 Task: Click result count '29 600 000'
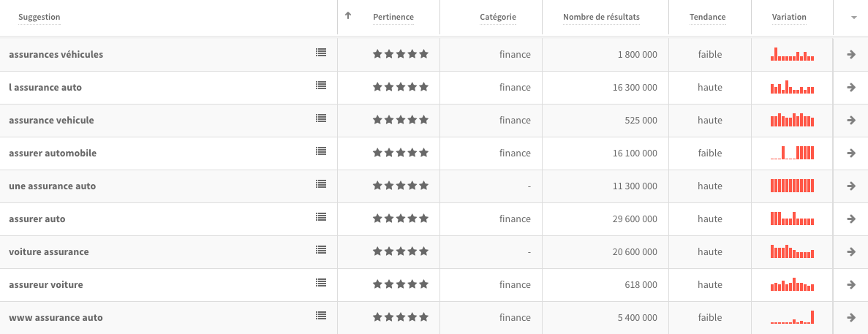635,219
